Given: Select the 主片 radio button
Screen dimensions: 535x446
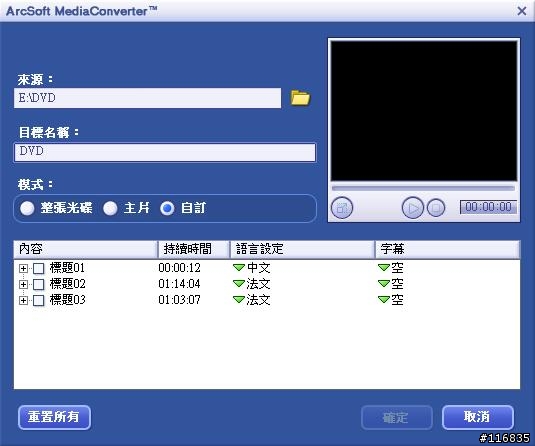Looking at the screenshot, I should pos(110,208).
